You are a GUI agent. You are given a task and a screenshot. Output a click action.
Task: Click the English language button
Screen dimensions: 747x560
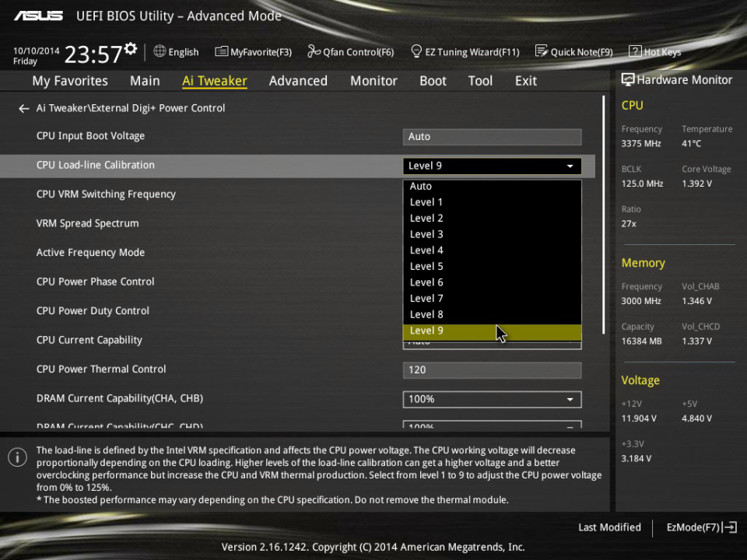point(184,52)
